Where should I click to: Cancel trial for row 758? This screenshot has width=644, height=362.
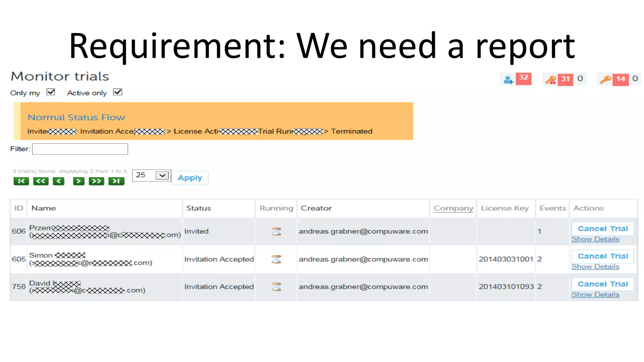[602, 284]
